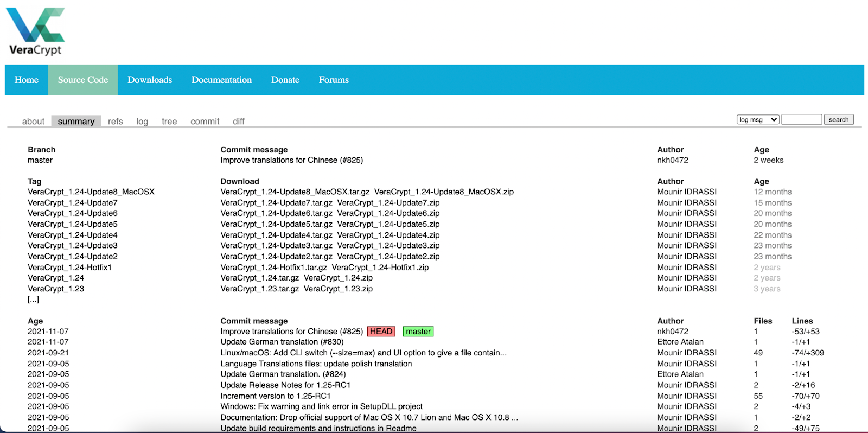Open the master branch link
This screenshot has height=433, width=868.
40,160
